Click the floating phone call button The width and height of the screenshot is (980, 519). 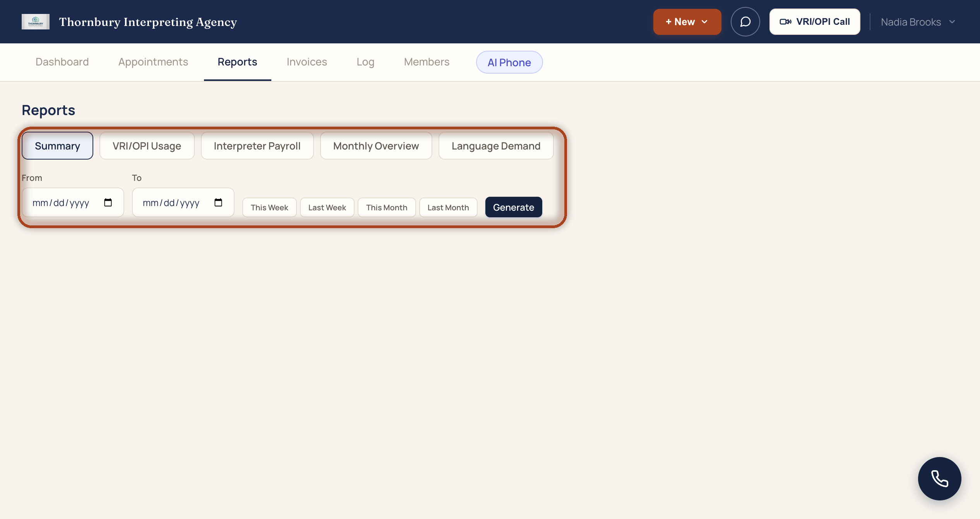click(939, 478)
